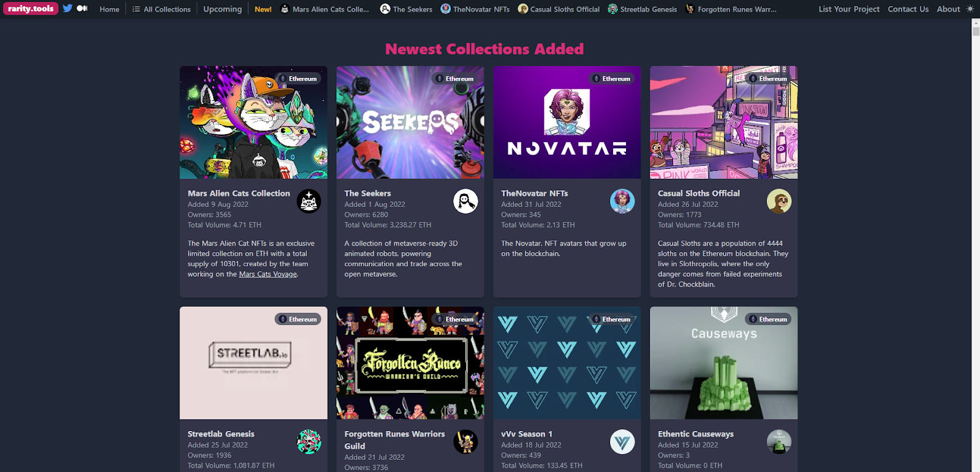980x472 pixels.
Task: Click Ethereum badge on Forgotten Runes card
Action: coord(454,319)
